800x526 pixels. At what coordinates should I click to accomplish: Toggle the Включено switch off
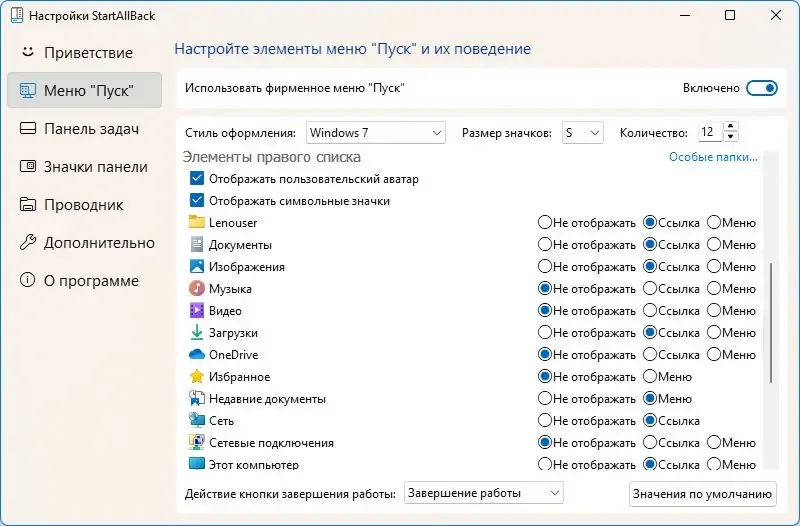pos(762,89)
